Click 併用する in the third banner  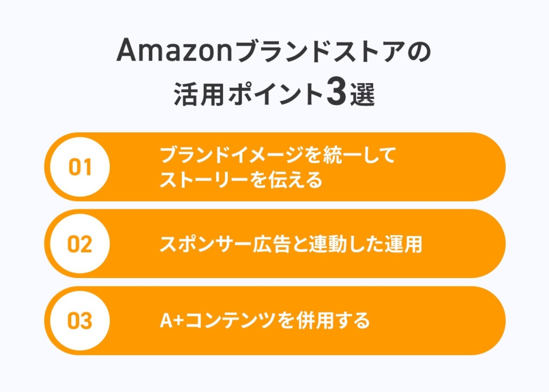[333, 321]
